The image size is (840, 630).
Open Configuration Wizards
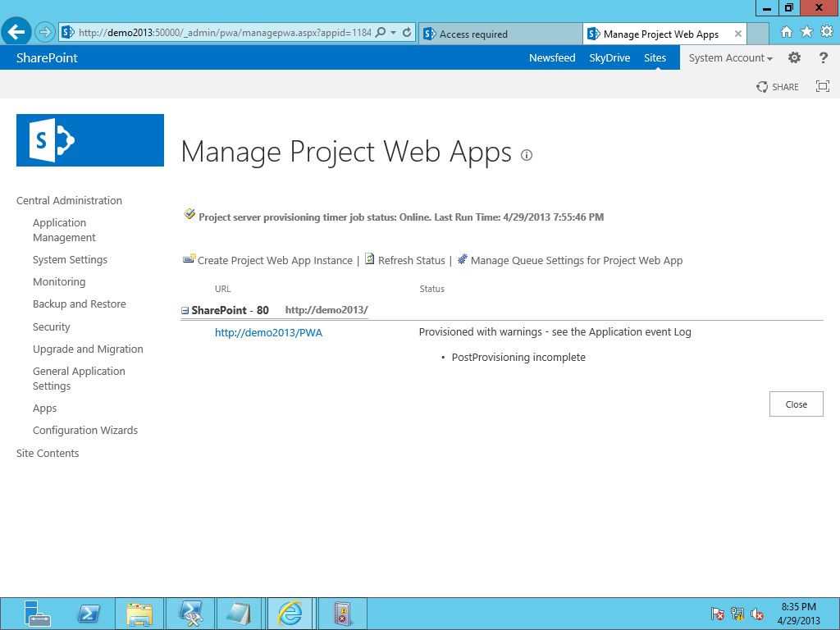pyautogui.click(x=85, y=430)
